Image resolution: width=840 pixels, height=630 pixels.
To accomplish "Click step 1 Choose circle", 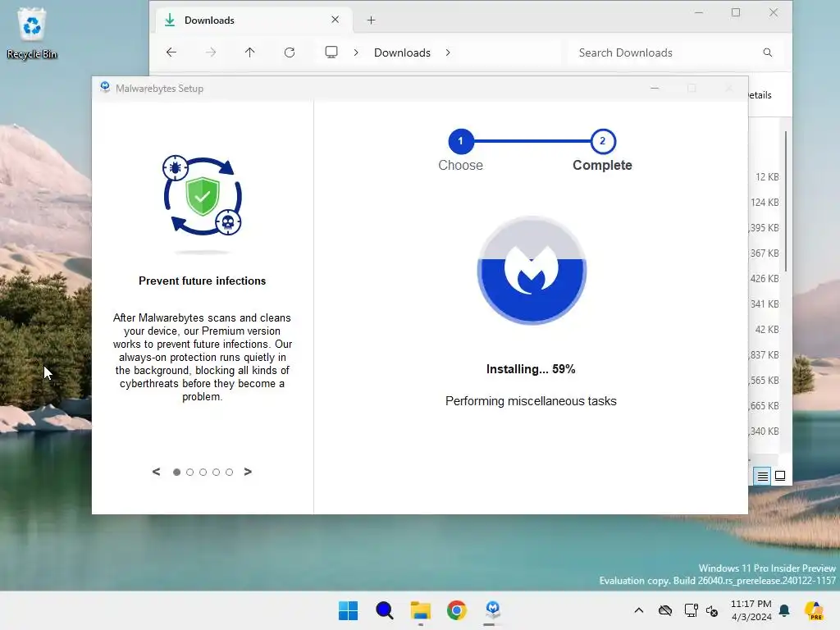I will 461,141.
